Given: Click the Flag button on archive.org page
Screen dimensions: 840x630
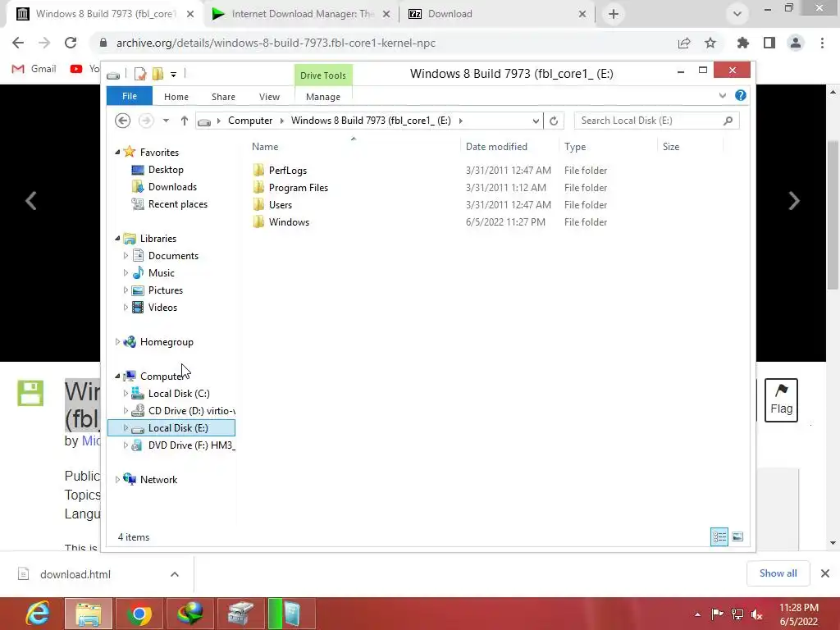Looking at the screenshot, I should (781, 400).
